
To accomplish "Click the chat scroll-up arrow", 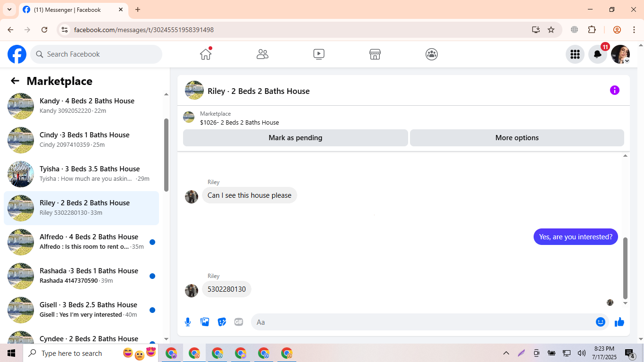I will pos(626,155).
